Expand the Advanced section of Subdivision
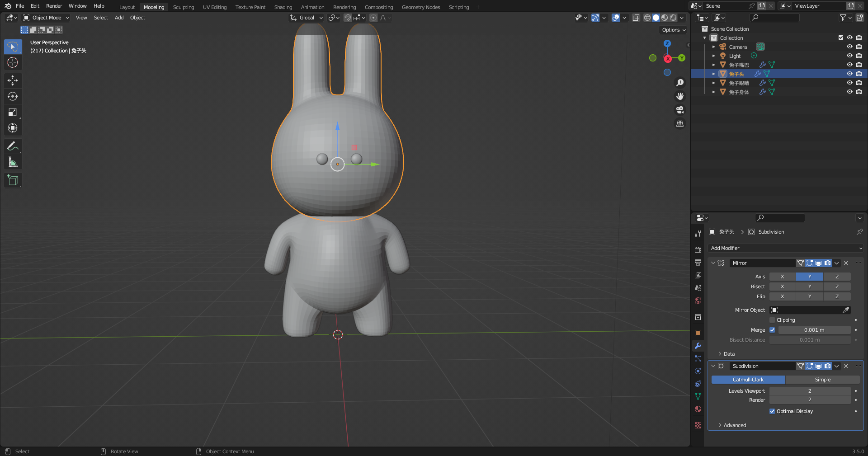868x456 pixels. tap(732, 425)
